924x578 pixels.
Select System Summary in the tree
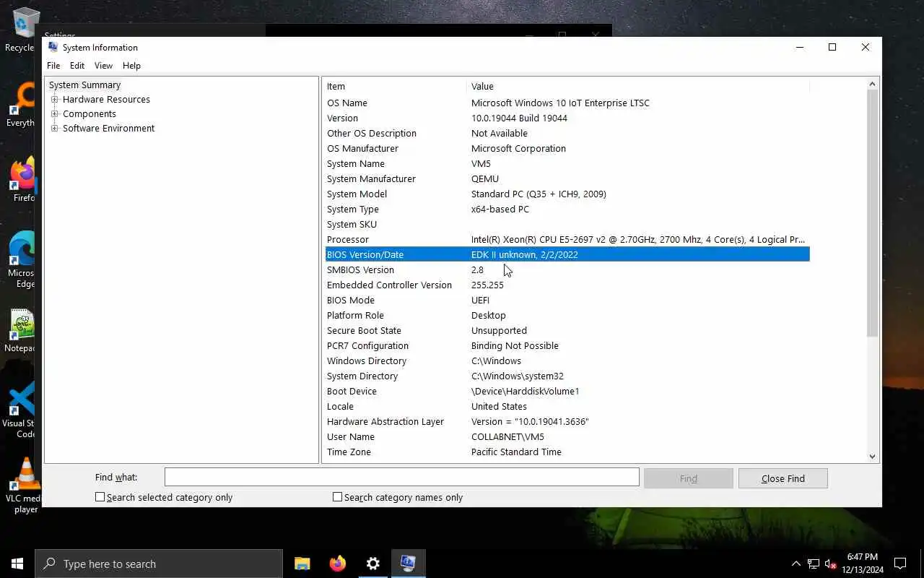pos(84,85)
